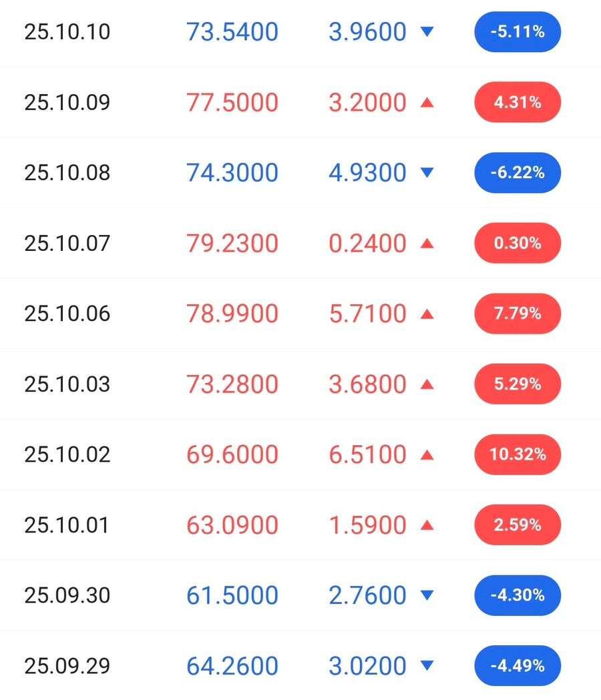Click the up triangle beside 0.2400

tap(427, 244)
